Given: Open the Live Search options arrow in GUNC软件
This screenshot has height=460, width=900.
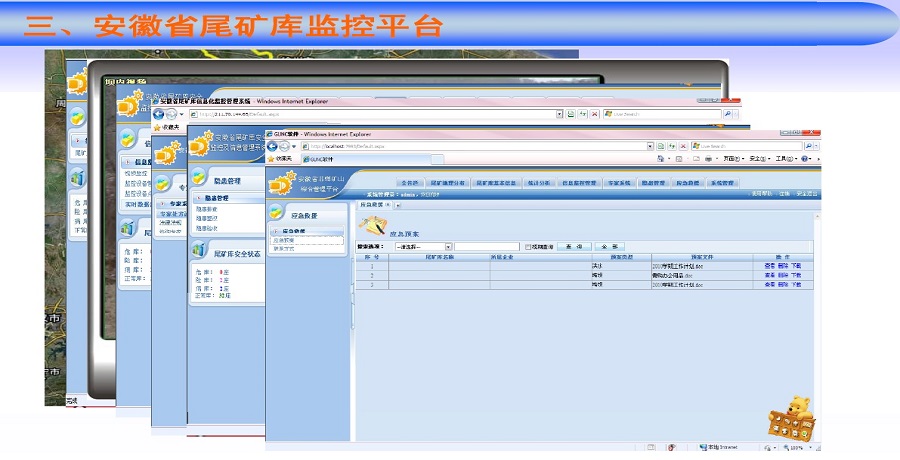Looking at the screenshot, I should click(x=817, y=146).
